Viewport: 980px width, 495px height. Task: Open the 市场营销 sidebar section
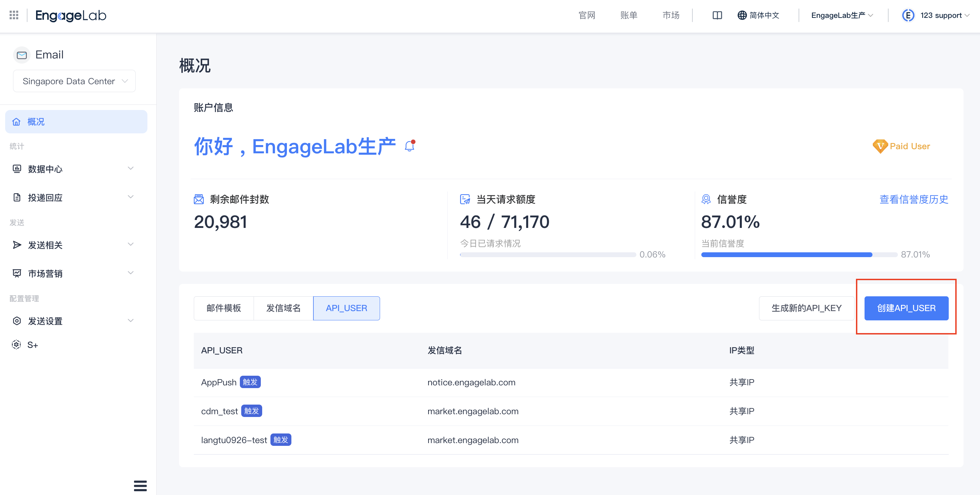[46, 273]
